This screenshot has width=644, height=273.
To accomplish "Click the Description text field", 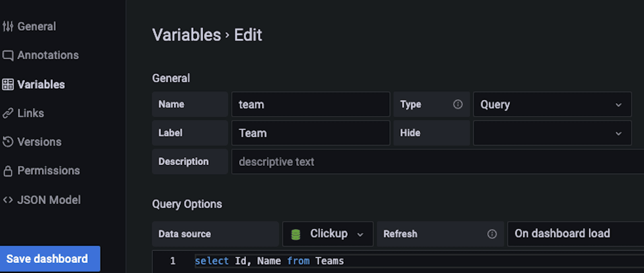I will coord(437,162).
